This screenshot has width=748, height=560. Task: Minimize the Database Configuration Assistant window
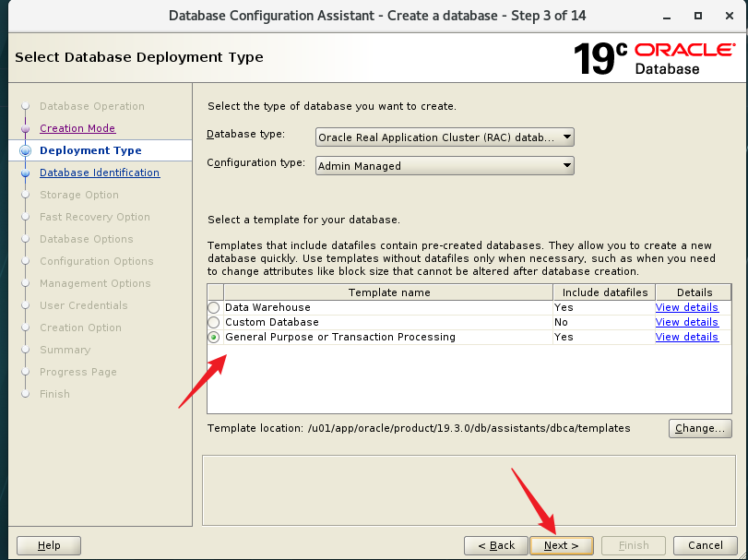coord(667,17)
